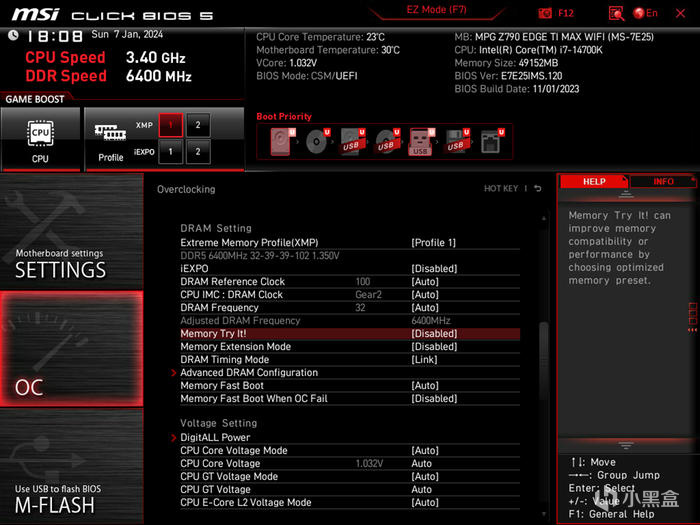Screen dimensions: 700x525
Task: Collapse help panel with top grip handle
Action: coord(626,194)
